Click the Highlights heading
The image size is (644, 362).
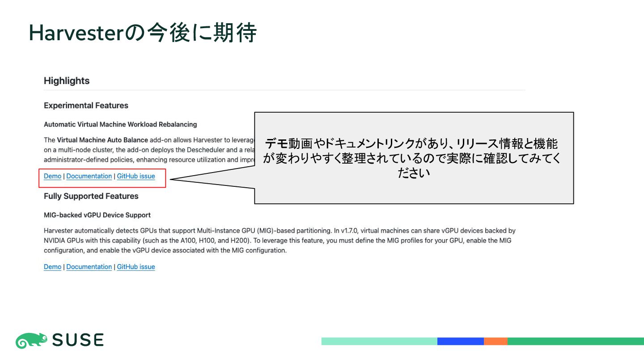pyautogui.click(x=67, y=81)
